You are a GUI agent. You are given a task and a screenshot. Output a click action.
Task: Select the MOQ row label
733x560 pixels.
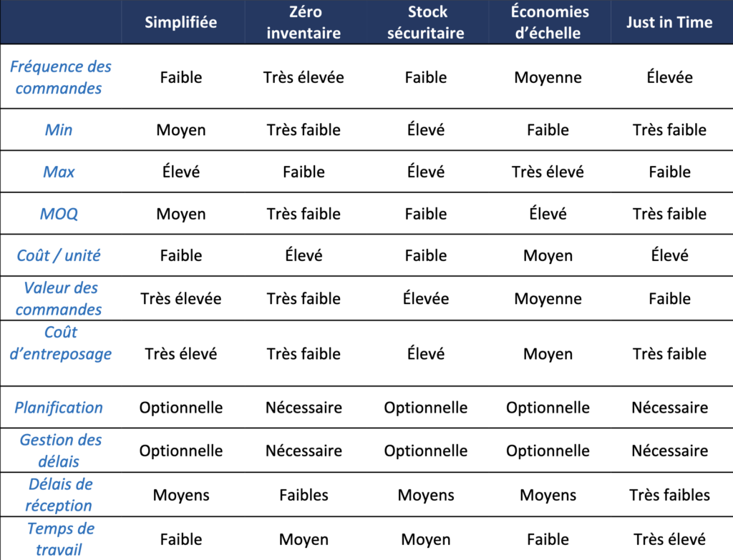(59, 213)
